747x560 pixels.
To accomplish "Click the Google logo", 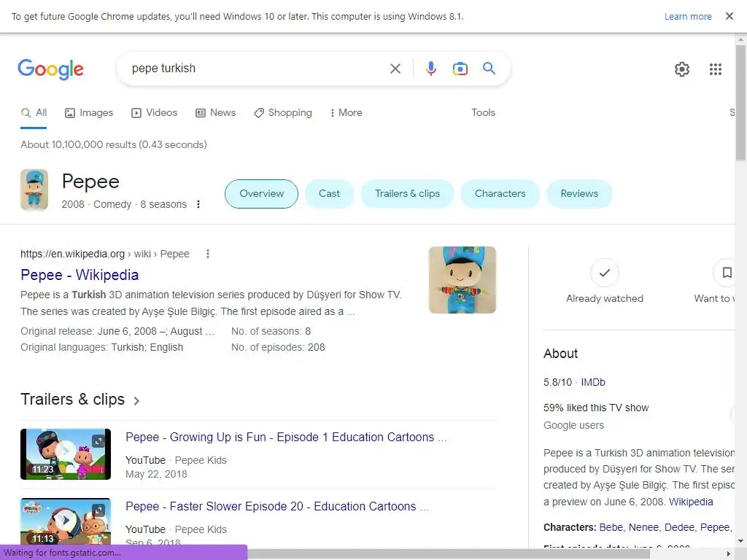I will 50,69.
